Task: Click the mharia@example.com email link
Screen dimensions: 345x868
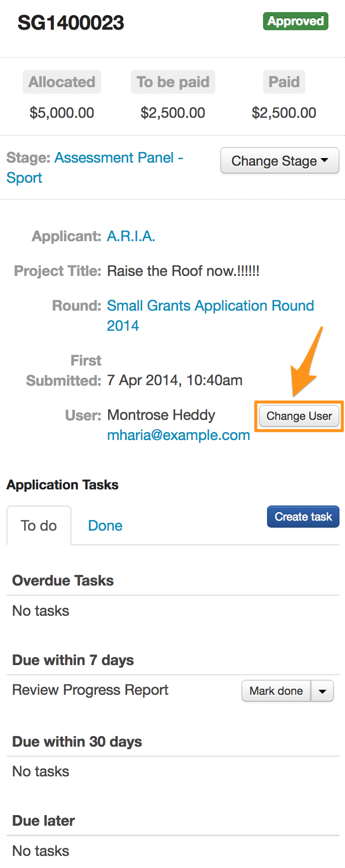Action: [x=179, y=436]
